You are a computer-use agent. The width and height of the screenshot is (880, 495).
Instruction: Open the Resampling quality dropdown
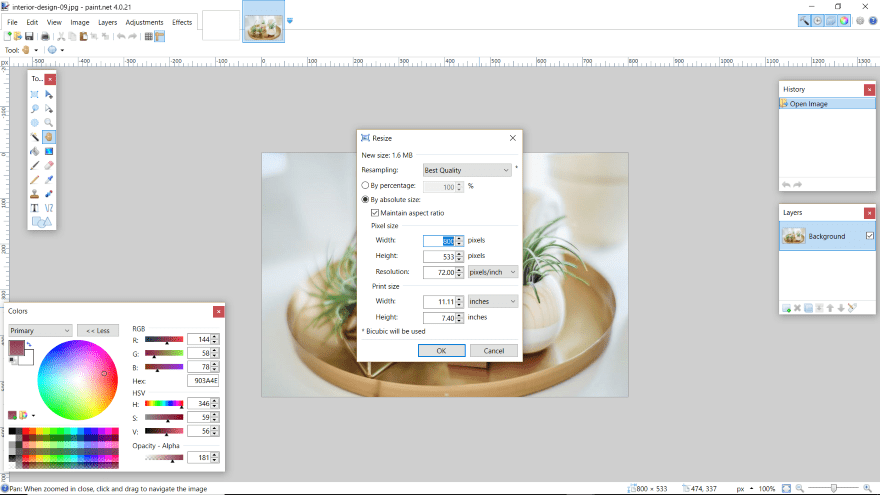click(467, 171)
